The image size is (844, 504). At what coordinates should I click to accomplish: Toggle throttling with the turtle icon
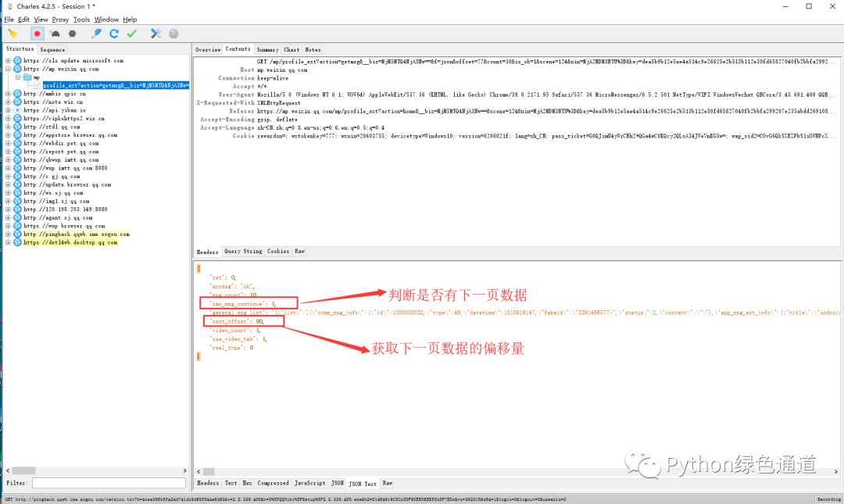click(x=55, y=34)
